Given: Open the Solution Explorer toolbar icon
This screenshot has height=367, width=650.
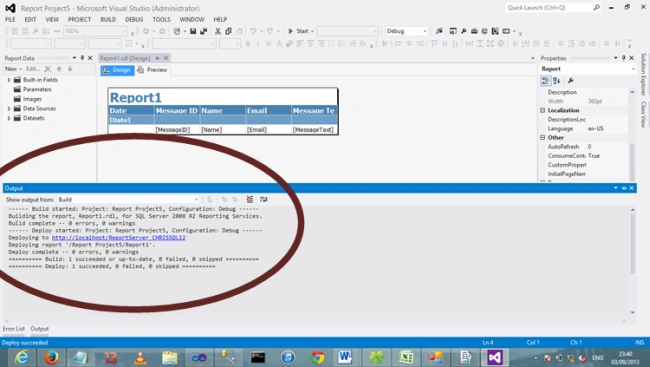Looking at the screenshot, I should (x=453, y=31).
